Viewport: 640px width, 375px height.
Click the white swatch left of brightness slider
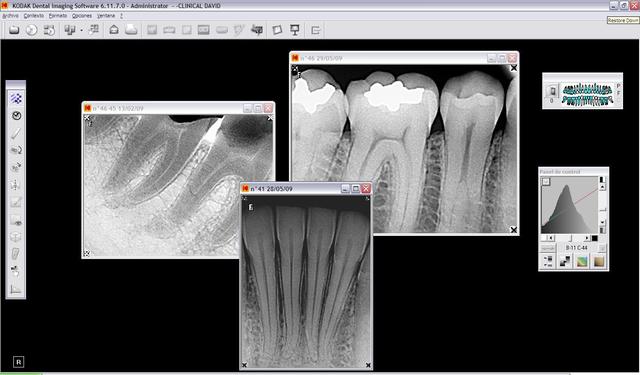[x=544, y=238]
